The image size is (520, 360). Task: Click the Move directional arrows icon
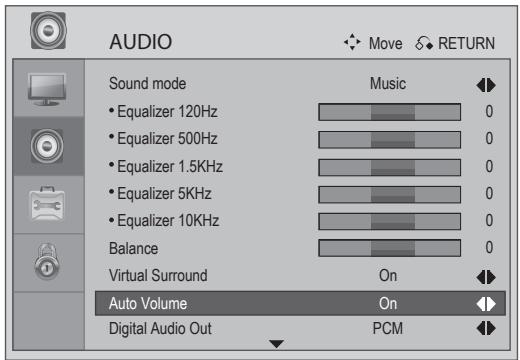click(x=352, y=42)
